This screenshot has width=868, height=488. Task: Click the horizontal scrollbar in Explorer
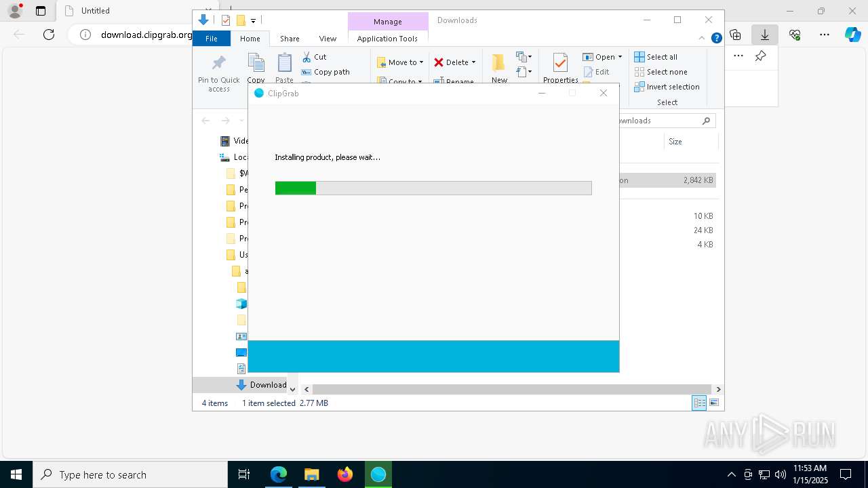click(512, 389)
